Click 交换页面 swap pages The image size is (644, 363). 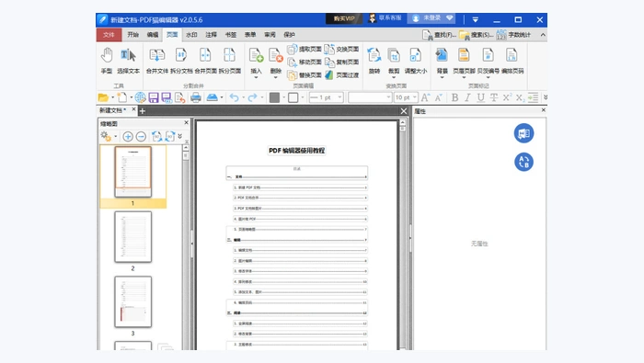pos(341,50)
